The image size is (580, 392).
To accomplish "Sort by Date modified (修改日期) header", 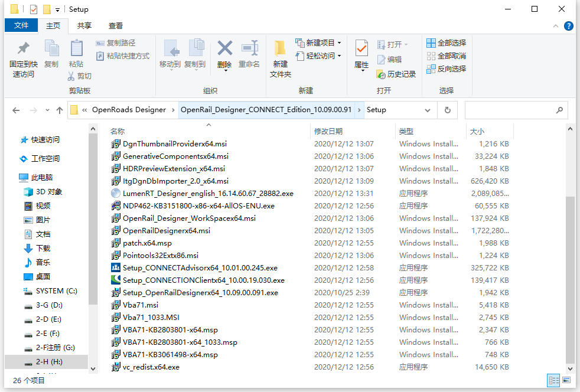I will (328, 131).
